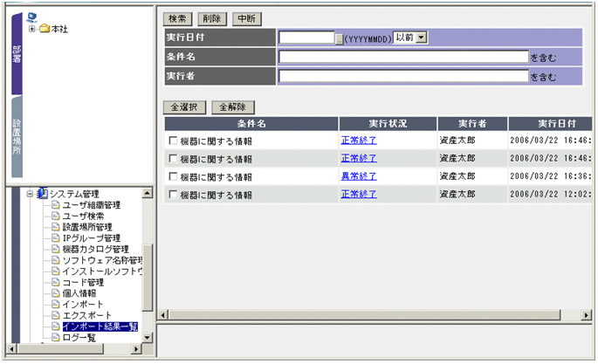Click the page icon beside ソフトウェア名称管理
This screenshot has width=598, height=364.
56,260
